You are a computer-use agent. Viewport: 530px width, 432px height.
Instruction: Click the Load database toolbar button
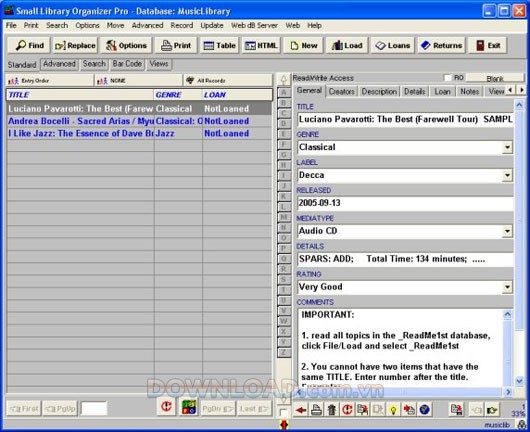pyautogui.click(x=347, y=45)
